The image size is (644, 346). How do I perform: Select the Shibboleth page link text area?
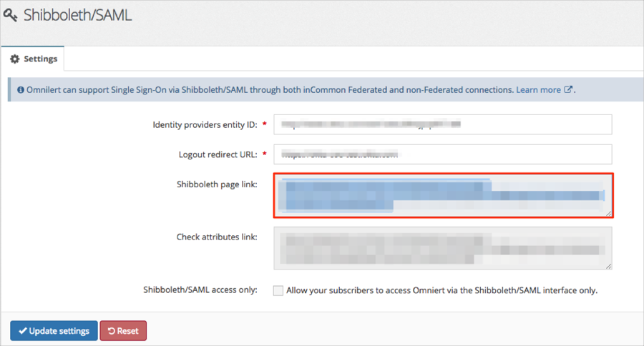[442, 194]
